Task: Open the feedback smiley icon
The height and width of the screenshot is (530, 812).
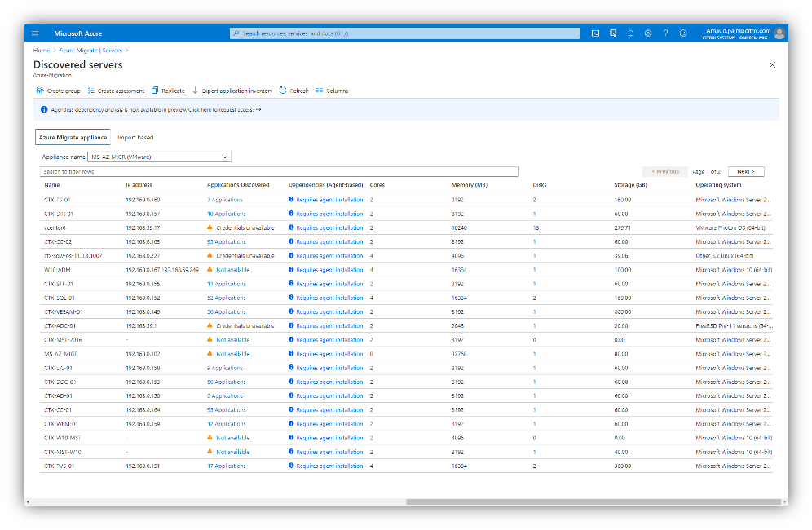Action: tap(683, 33)
